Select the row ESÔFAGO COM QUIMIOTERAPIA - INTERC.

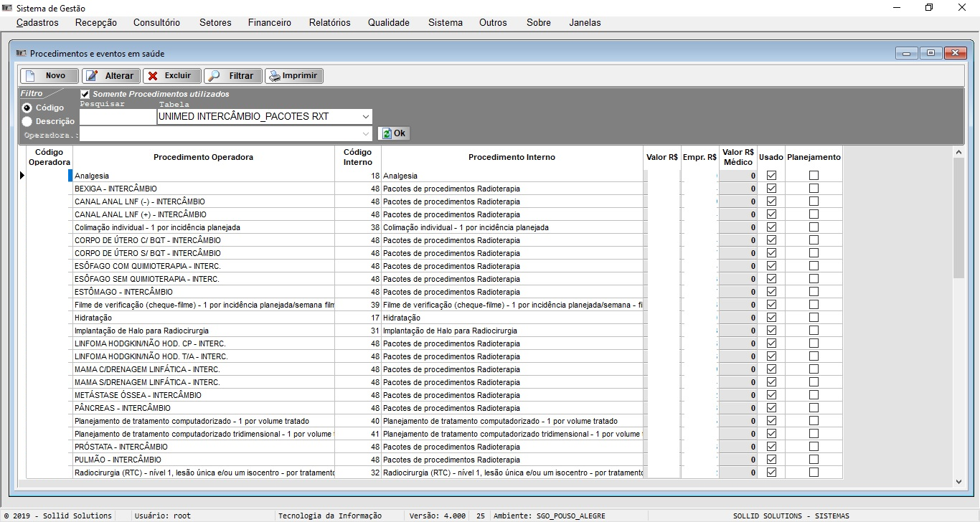[x=435, y=266]
